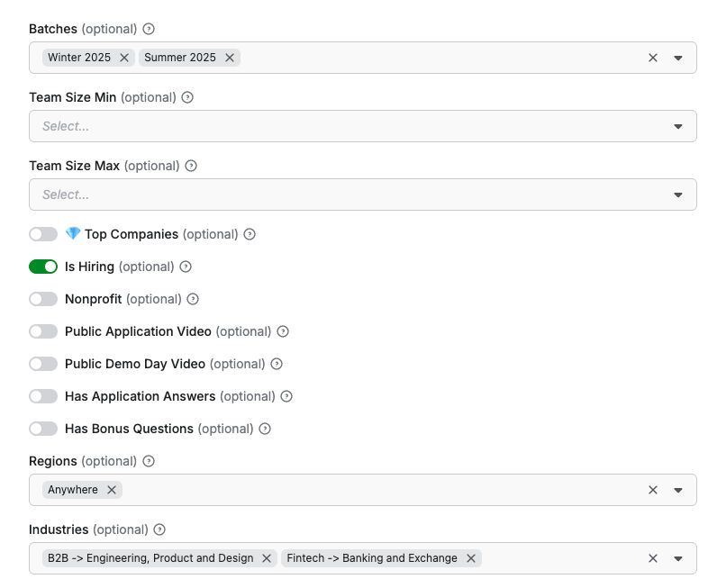Image resolution: width=717 pixels, height=588 pixels.
Task: Open the Team Size Max dropdown
Action: tap(362, 194)
